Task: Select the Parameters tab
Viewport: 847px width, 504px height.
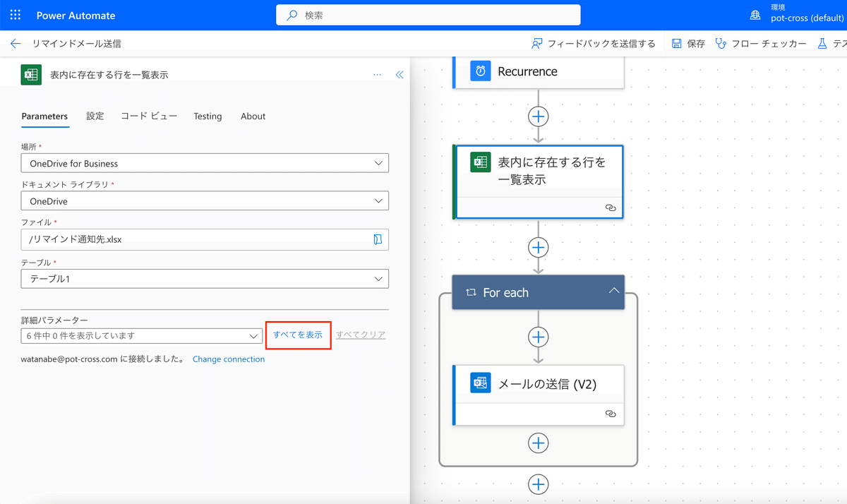Action: pos(44,116)
